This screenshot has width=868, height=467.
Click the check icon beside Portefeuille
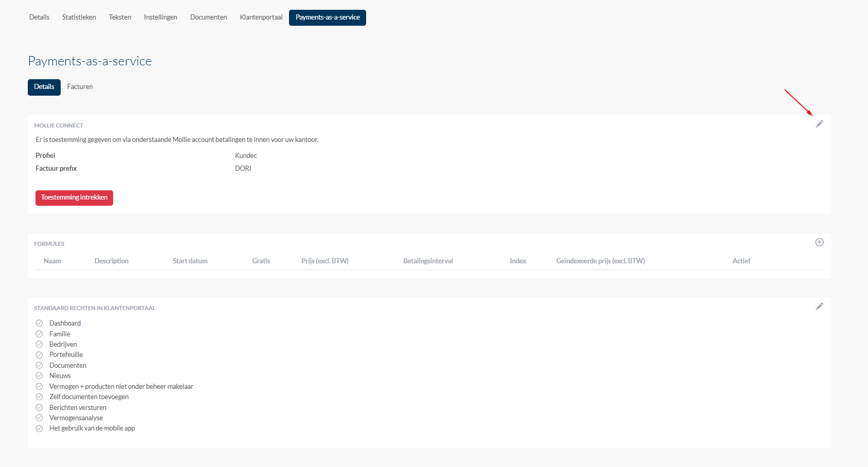[x=39, y=355]
